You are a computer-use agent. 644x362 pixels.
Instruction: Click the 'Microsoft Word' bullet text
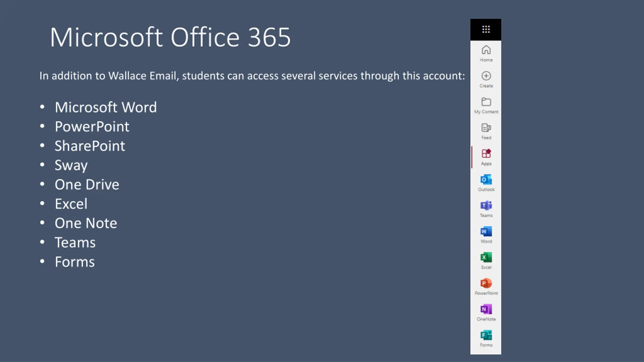click(x=106, y=107)
